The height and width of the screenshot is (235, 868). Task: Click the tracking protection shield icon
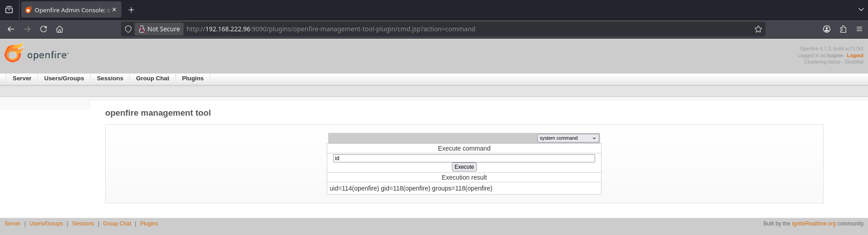click(128, 29)
